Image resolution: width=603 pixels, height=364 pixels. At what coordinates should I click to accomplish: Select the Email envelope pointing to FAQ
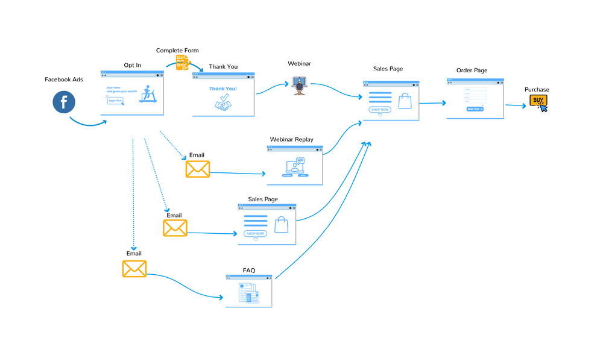(134, 268)
